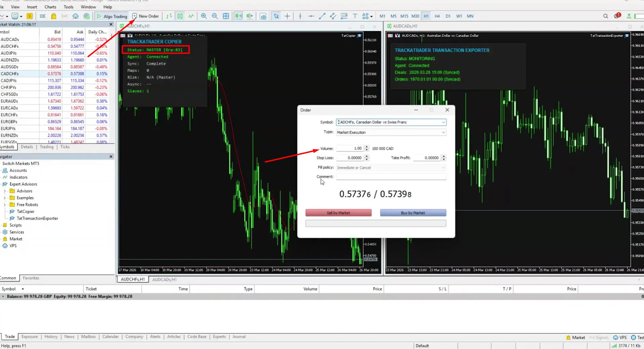
Task: Draw a horizontal line on chart
Action: (311, 16)
